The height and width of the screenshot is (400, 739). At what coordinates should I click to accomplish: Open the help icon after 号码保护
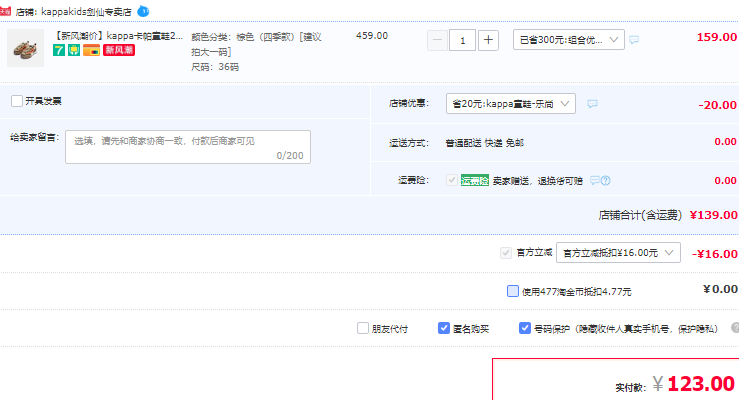pos(735,328)
